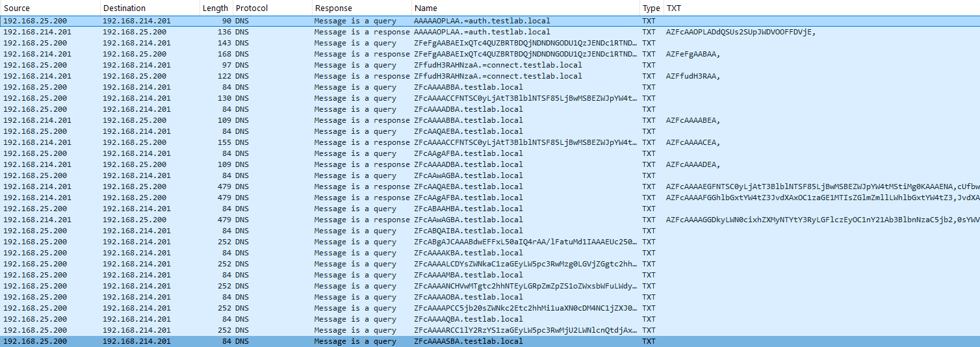Click name ZFcAAAAKBA.testlab.local

(468, 253)
